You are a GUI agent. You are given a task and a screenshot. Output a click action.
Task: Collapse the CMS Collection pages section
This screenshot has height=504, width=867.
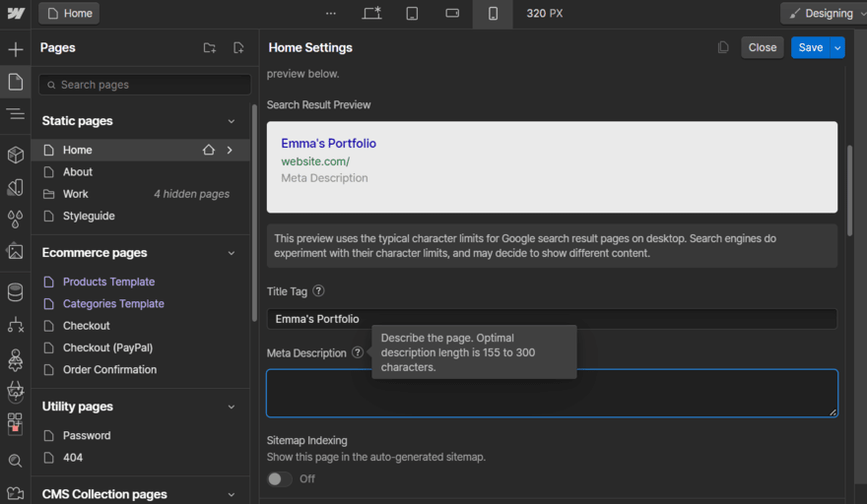232,494
